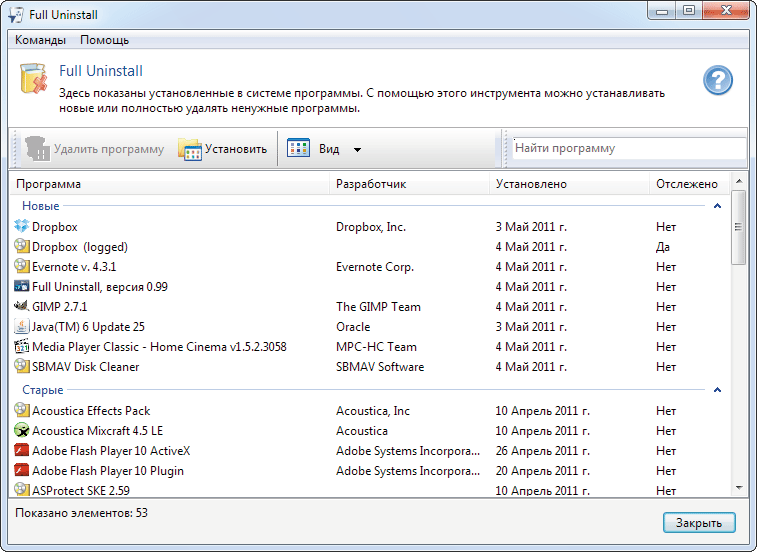Click the Найти программу search field
Image resolution: width=757 pixels, height=552 pixels.
pos(628,149)
